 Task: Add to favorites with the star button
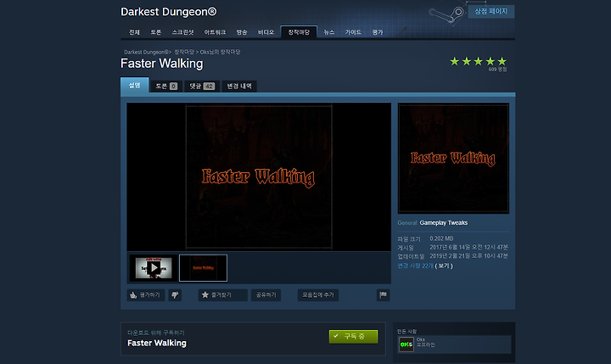click(222, 295)
